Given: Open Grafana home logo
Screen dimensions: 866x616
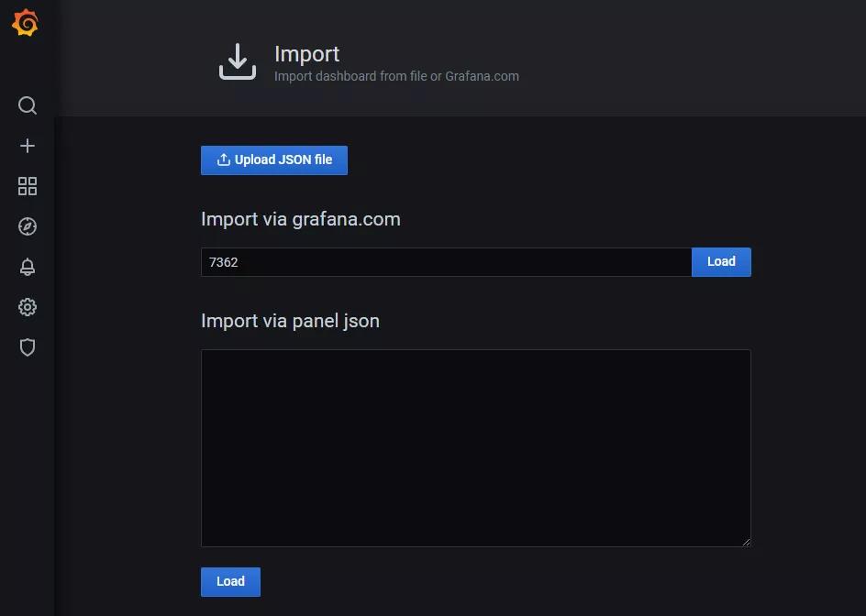Looking at the screenshot, I should [26, 23].
